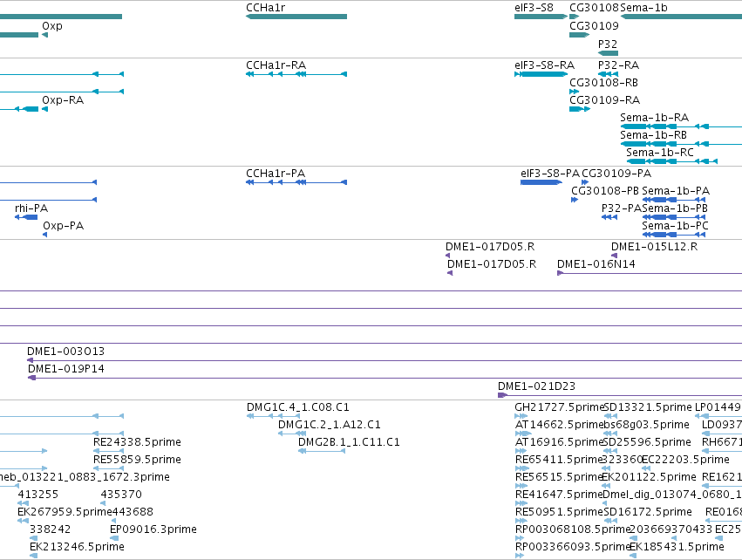Select the EK185431.5prime EST label
Screen dimensions: 742x560
(677, 547)
